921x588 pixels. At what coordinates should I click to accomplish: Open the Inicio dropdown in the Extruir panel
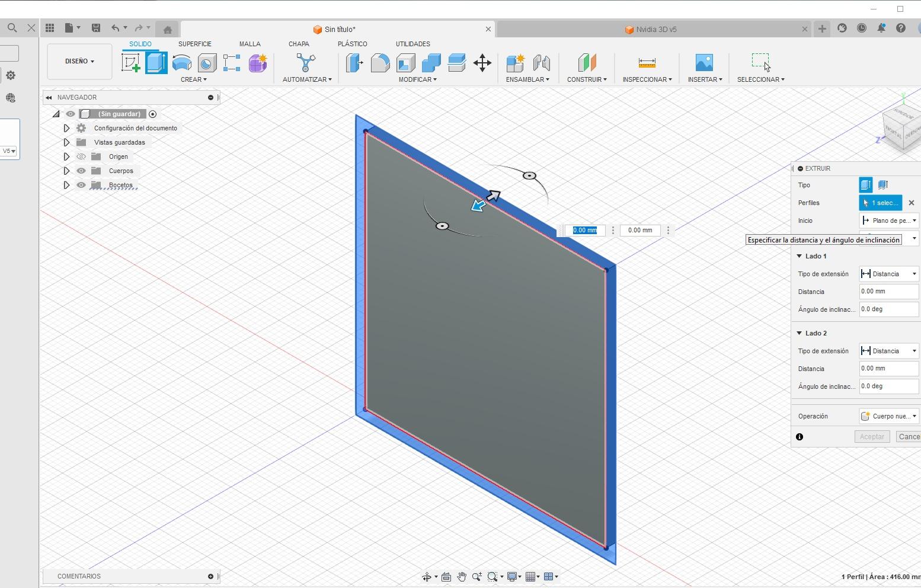click(889, 220)
